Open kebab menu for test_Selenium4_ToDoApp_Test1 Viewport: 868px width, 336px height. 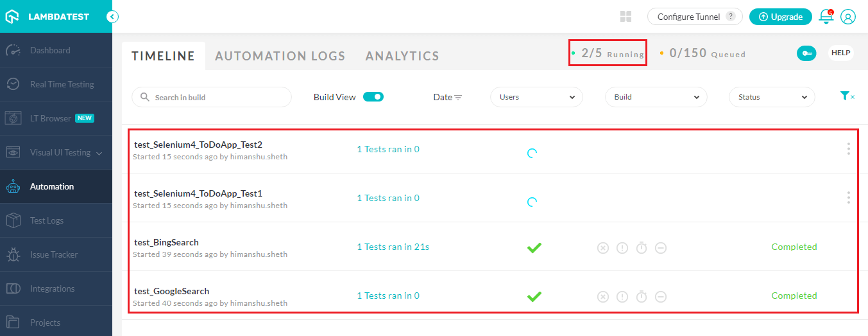848,198
